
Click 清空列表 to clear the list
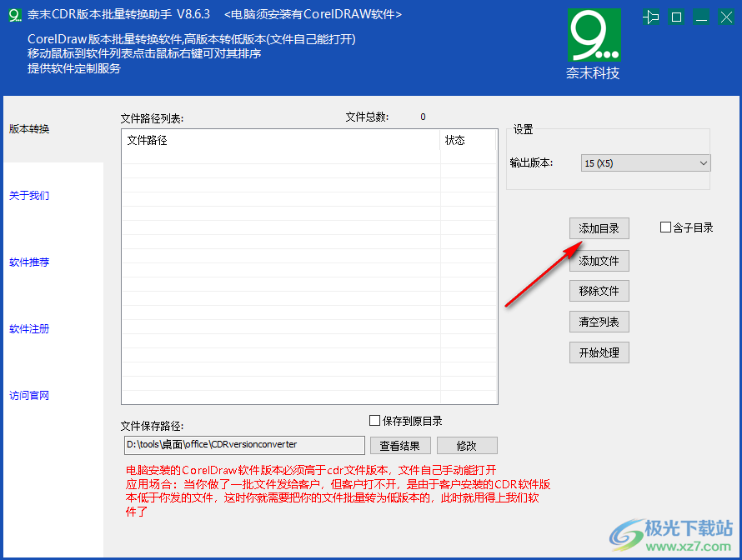click(x=599, y=322)
